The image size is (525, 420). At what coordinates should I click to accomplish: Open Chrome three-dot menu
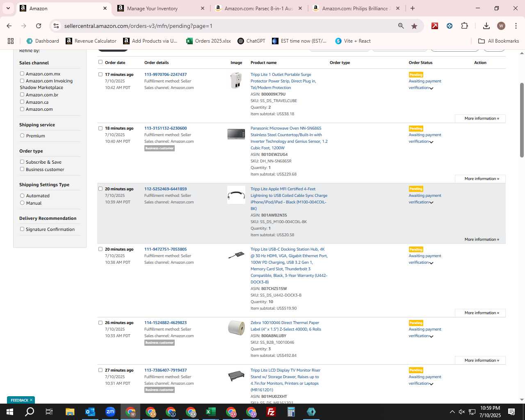[x=516, y=26]
